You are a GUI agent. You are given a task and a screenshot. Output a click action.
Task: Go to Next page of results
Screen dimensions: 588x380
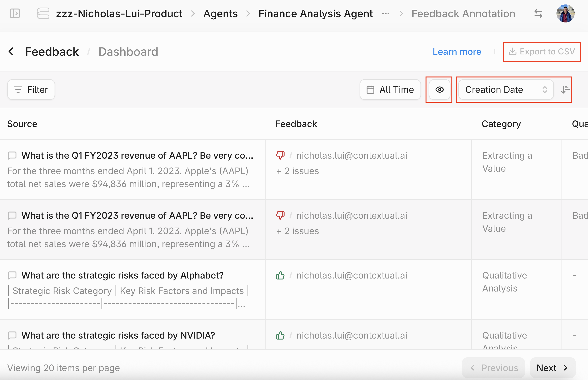pyautogui.click(x=553, y=368)
